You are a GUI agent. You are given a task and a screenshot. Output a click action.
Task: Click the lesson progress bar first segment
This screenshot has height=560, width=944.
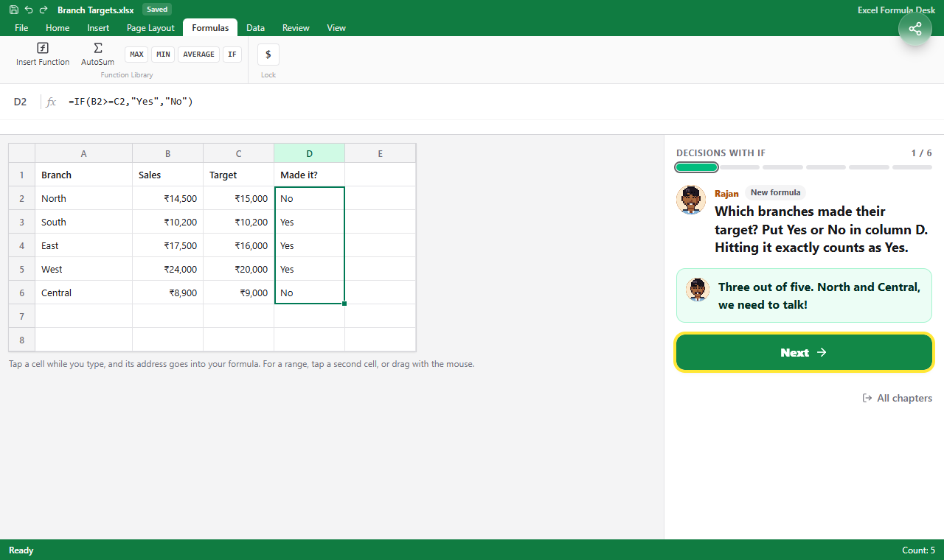point(696,167)
